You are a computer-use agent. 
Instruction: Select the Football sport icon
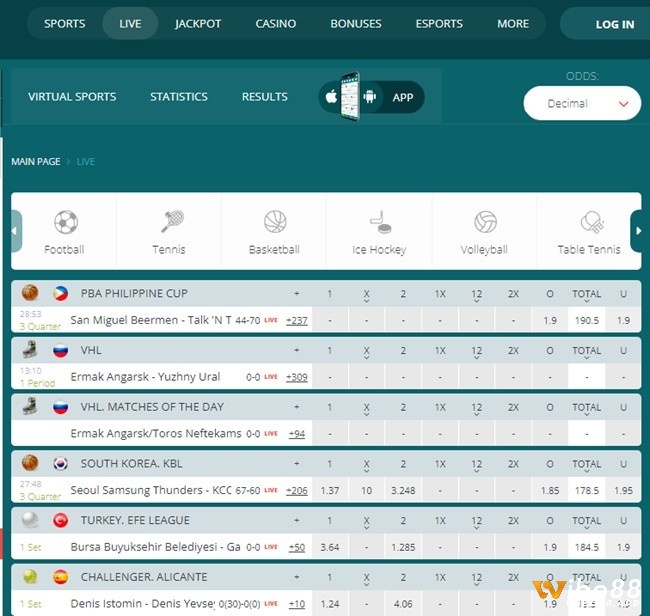click(x=65, y=222)
